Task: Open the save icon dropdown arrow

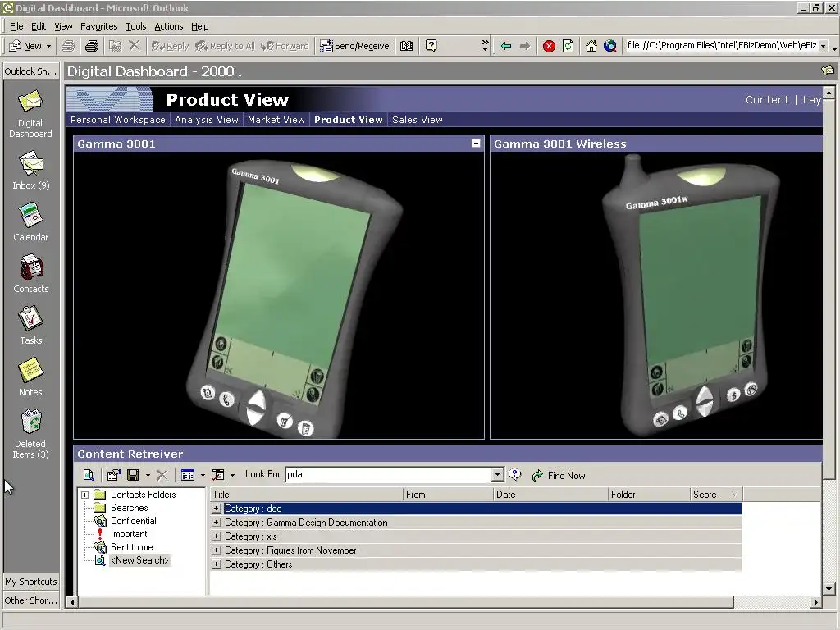Action: click(x=148, y=475)
